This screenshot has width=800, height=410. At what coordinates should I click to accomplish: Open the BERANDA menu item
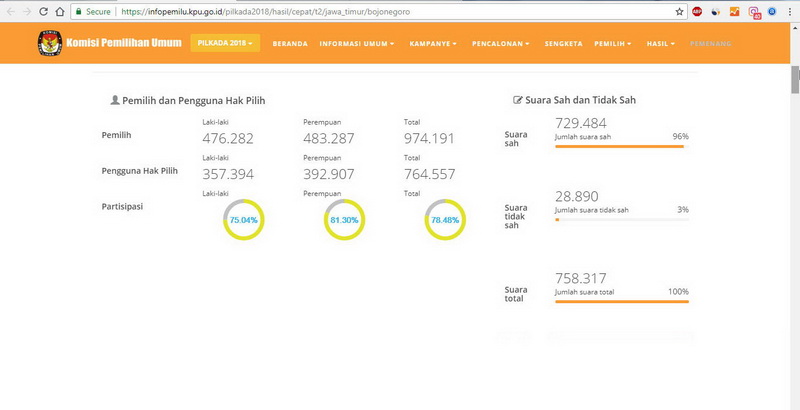(x=290, y=44)
